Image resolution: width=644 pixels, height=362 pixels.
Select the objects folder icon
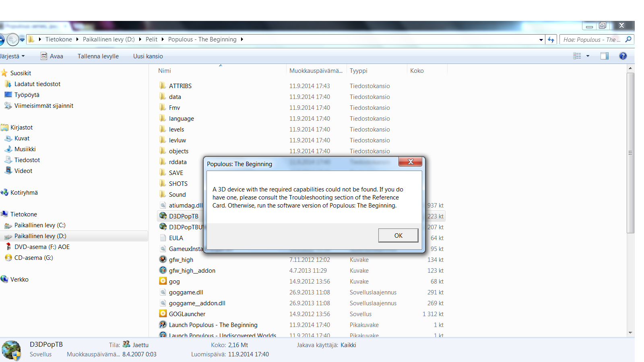[x=163, y=151]
